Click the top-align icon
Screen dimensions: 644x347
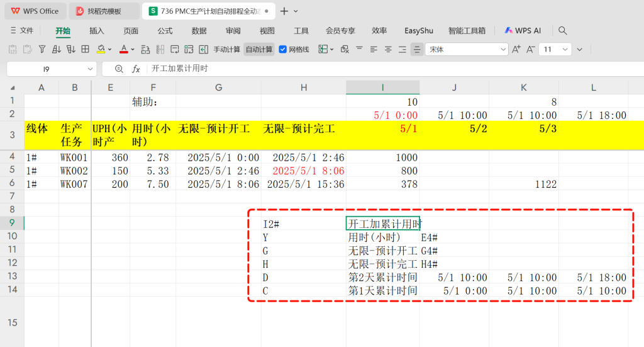point(359,49)
